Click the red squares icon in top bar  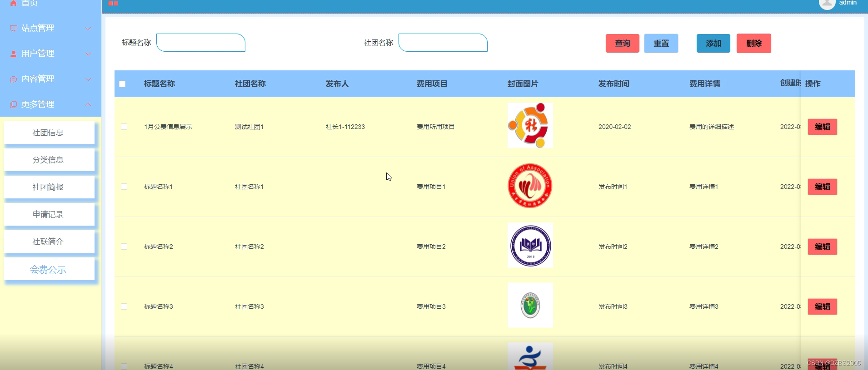pos(113,3)
